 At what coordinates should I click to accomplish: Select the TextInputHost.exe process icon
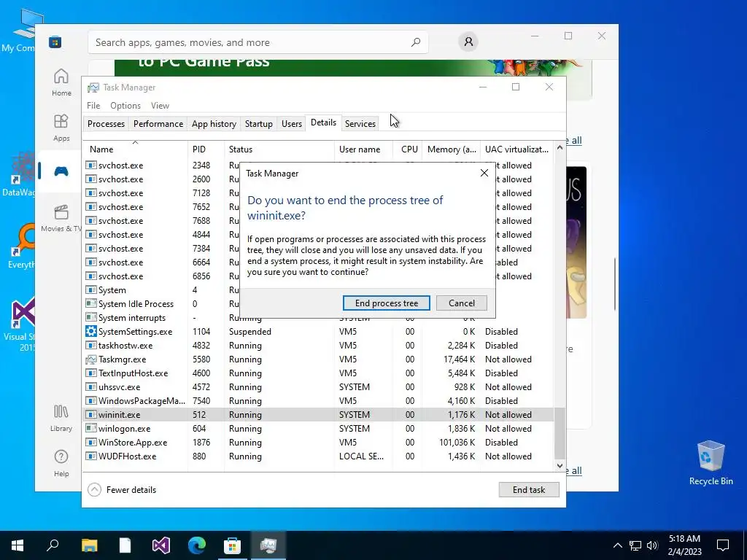91,373
